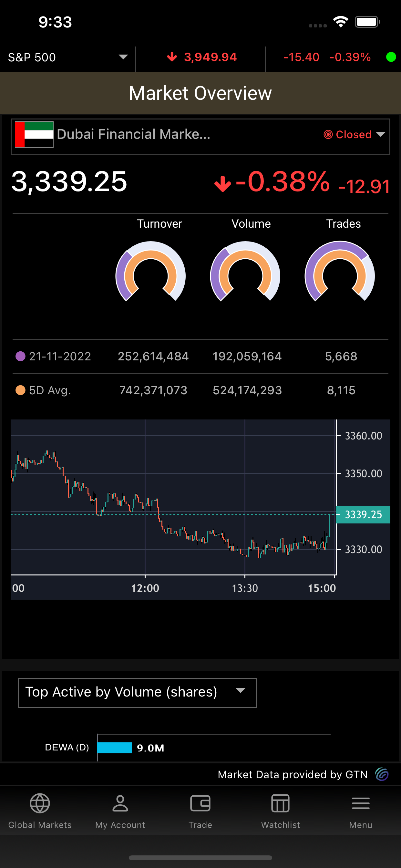The width and height of the screenshot is (401, 868).
Task: Tap the 9:33 clock in status bar
Action: click(55, 22)
